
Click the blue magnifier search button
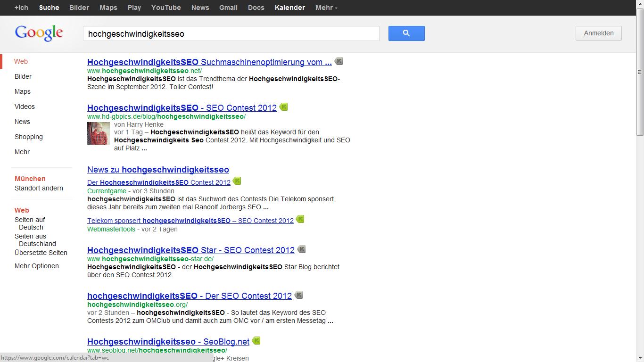coord(406,33)
